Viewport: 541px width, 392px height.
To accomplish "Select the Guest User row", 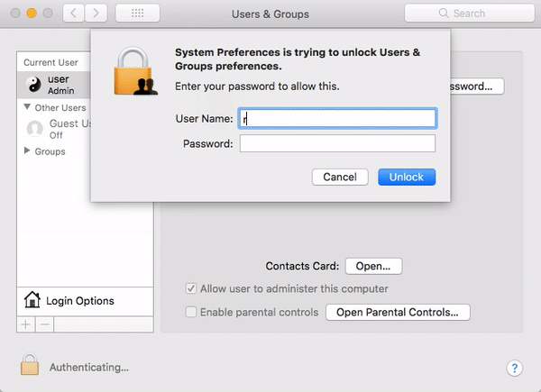I will [54, 129].
